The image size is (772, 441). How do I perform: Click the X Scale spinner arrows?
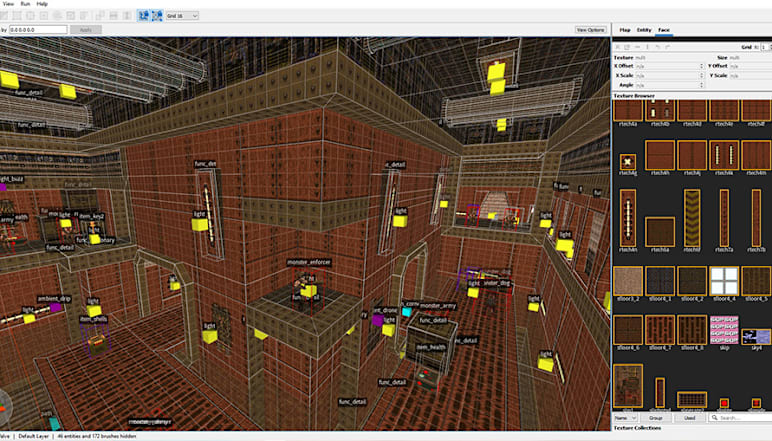[x=701, y=75]
